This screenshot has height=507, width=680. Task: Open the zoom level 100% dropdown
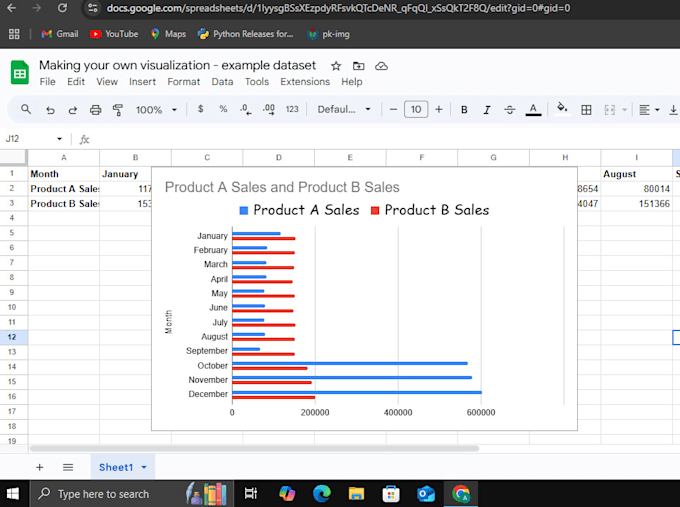point(156,110)
